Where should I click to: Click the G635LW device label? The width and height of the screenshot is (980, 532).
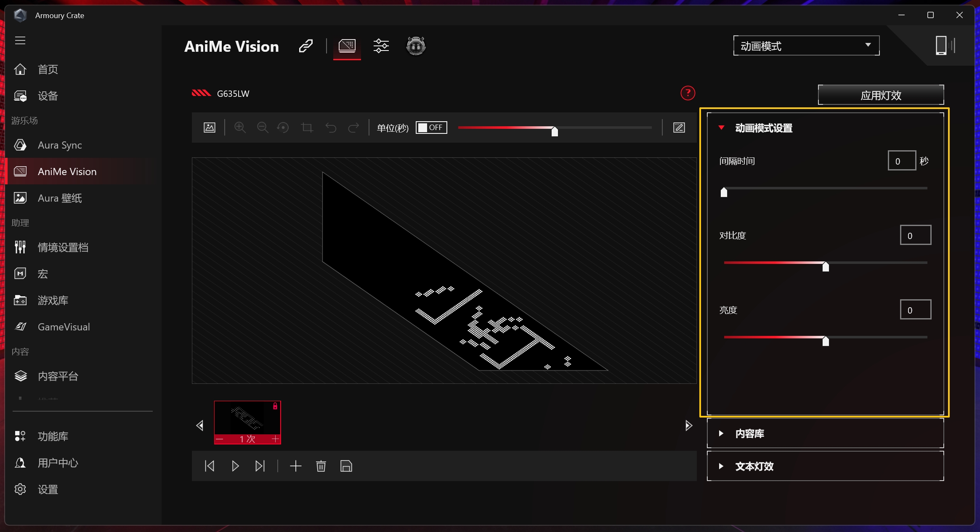[x=233, y=93]
